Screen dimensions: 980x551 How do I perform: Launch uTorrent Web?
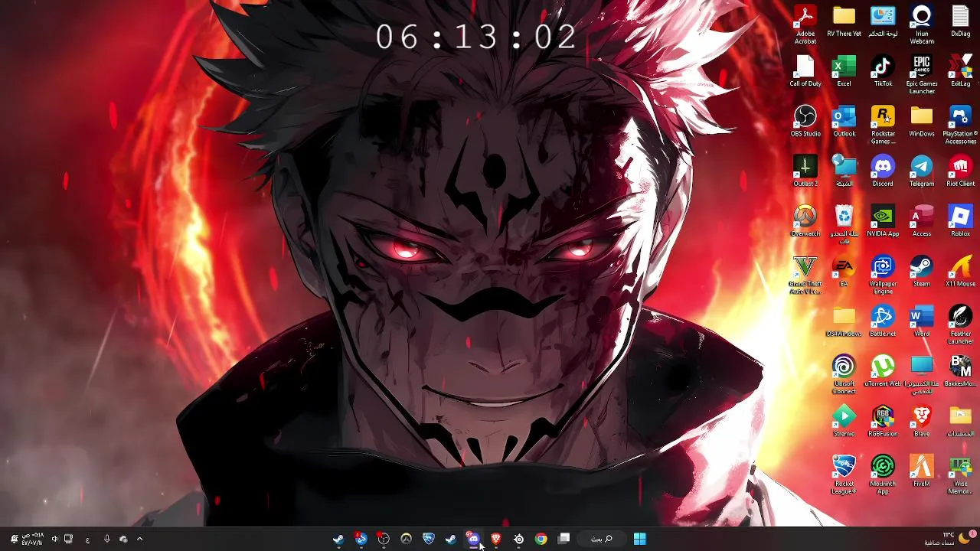click(x=883, y=370)
